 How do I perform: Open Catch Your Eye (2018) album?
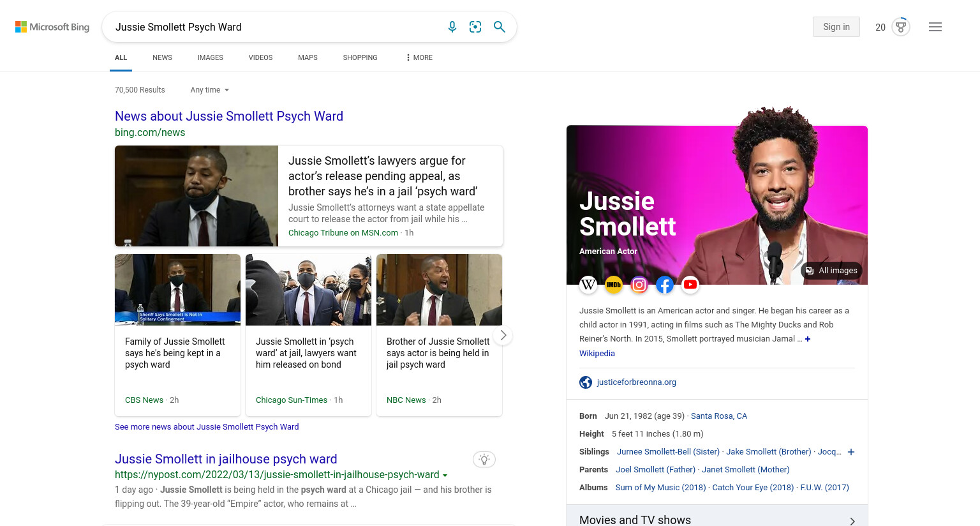click(x=753, y=488)
